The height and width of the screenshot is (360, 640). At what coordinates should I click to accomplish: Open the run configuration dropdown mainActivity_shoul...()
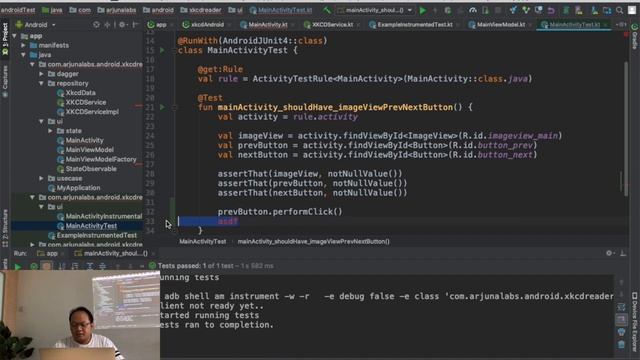click(374, 10)
